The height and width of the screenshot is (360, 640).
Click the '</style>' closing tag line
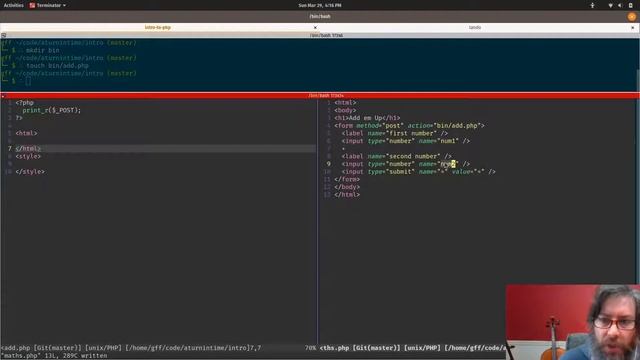tap(30, 172)
